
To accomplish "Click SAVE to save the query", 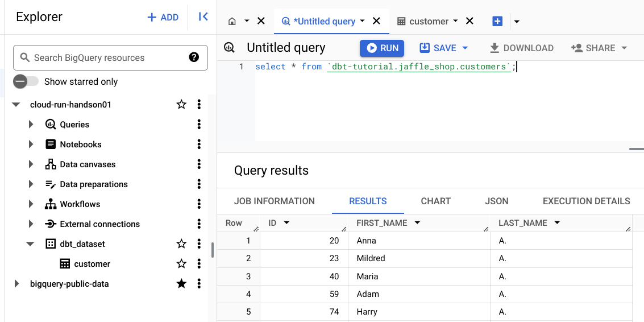I will 438,48.
